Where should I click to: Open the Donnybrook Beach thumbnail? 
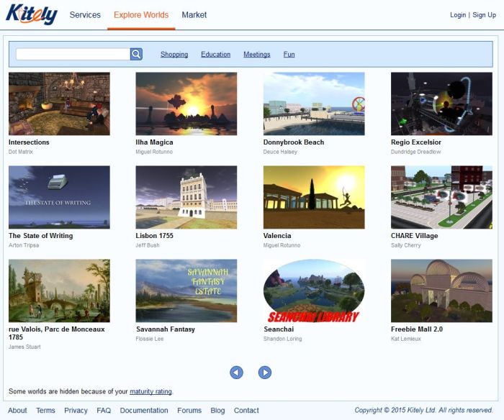coord(314,104)
